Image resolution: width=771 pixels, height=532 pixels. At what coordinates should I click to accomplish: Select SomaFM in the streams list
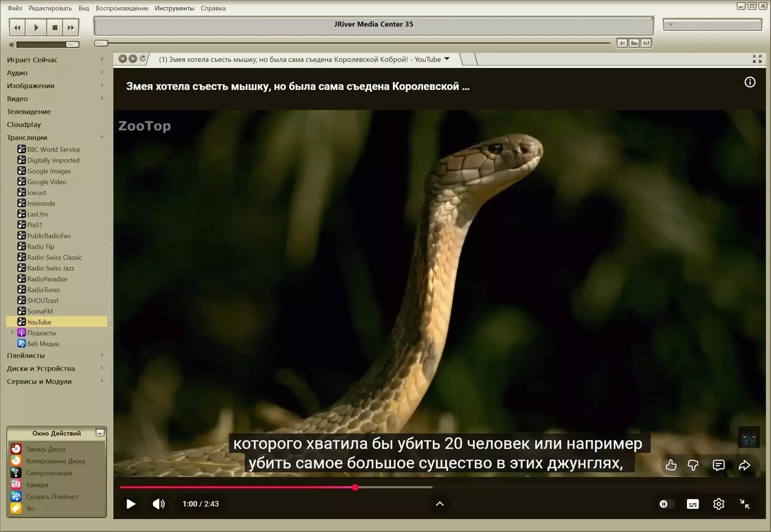[x=40, y=311]
